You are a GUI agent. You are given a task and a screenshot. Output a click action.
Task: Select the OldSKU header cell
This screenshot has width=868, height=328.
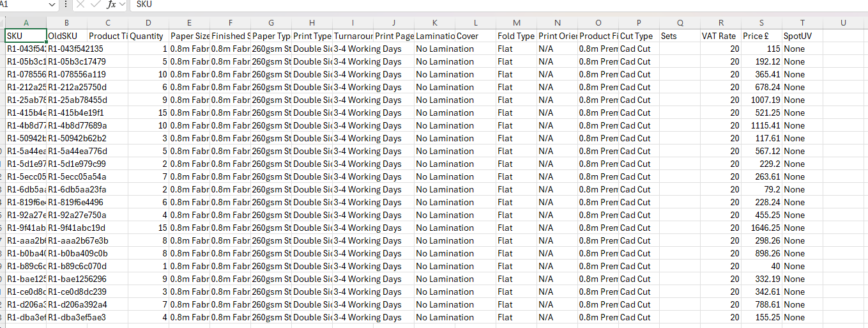[x=66, y=36]
